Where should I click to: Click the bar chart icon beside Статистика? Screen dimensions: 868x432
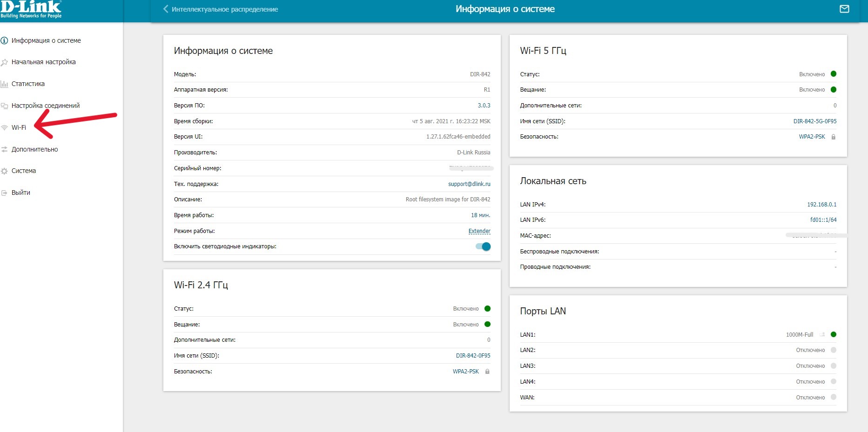point(4,84)
